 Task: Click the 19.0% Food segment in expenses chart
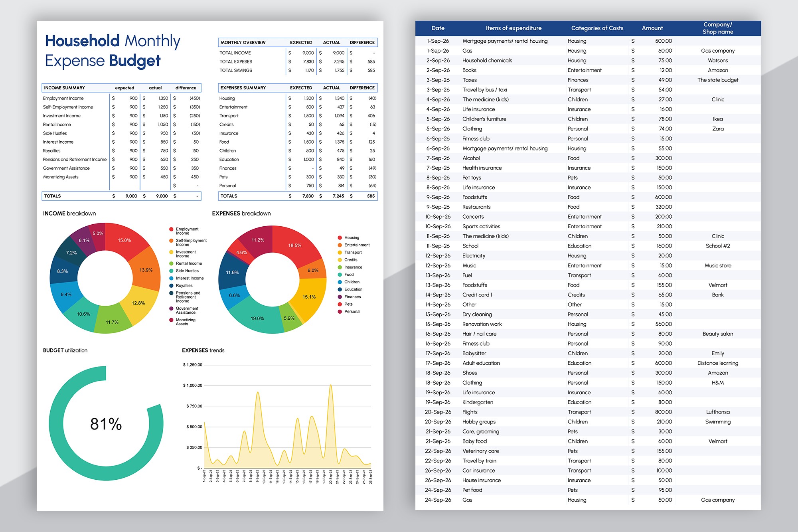tap(257, 318)
